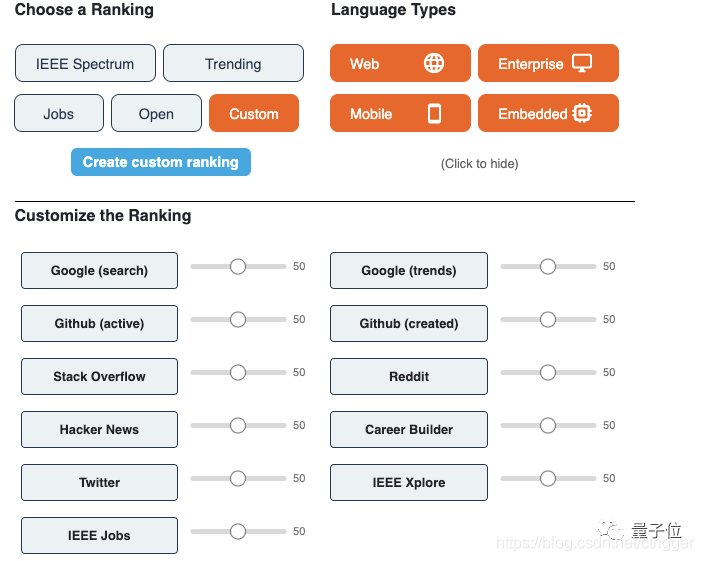This screenshot has height=561, width=704.
Task: Click the Reddit weight slider handle
Action: (x=548, y=372)
